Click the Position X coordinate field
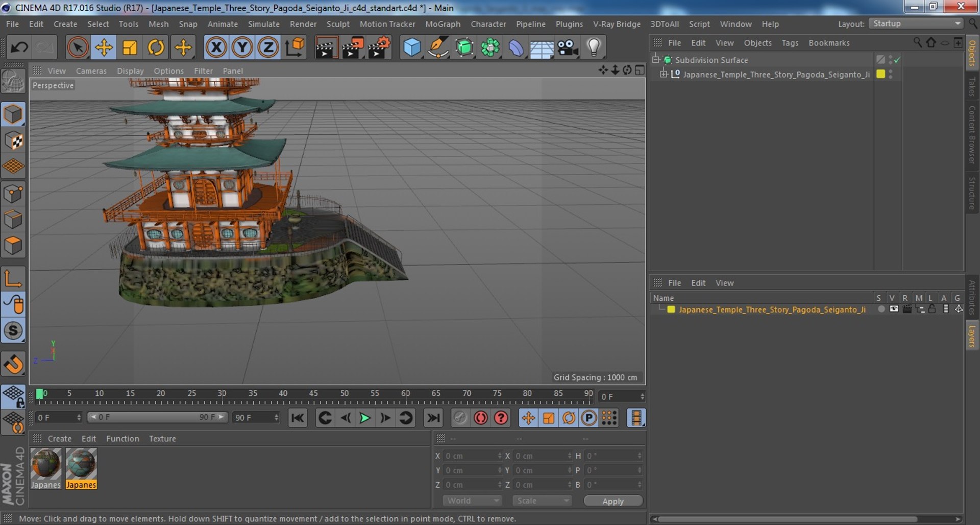This screenshot has width=980, height=525. point(472,456)
